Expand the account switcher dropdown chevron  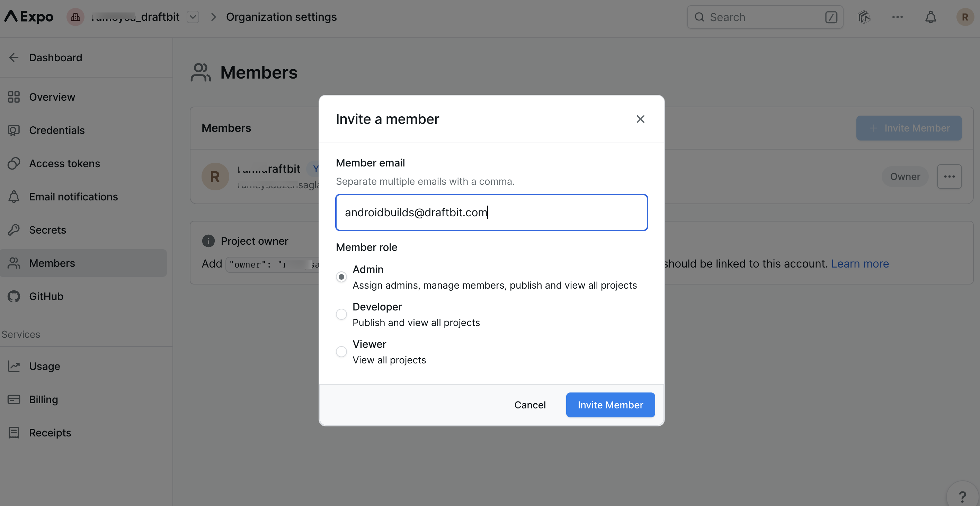(x=193, y=17)
